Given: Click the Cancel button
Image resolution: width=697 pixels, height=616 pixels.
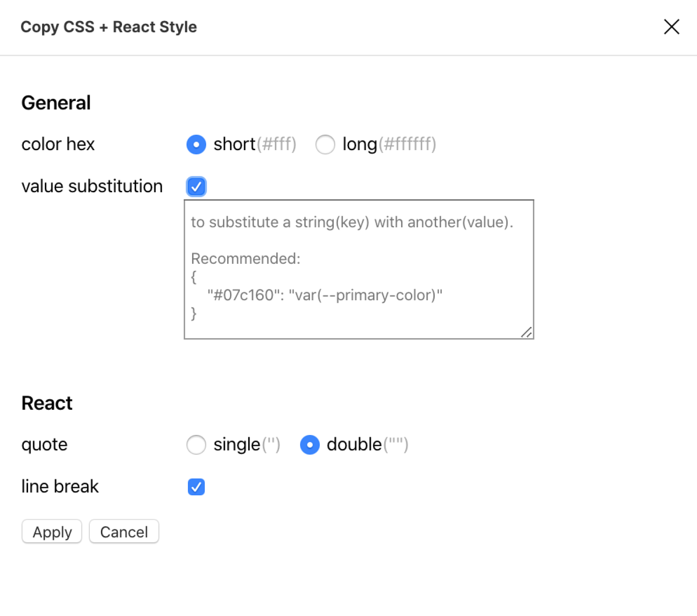Looking at the screenshot, I should click(124, 531).
